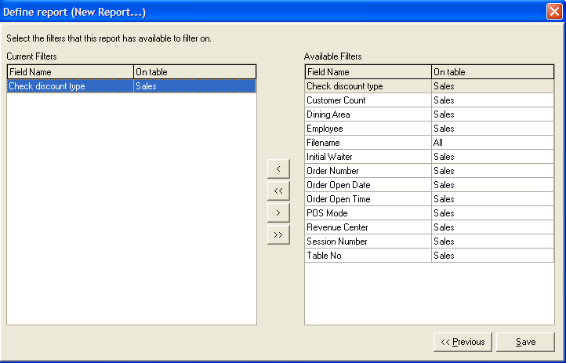Select Order Open Time filter row
Image resolution: width=566 pixels, height=363 pixels.
[x=429, y=199]
